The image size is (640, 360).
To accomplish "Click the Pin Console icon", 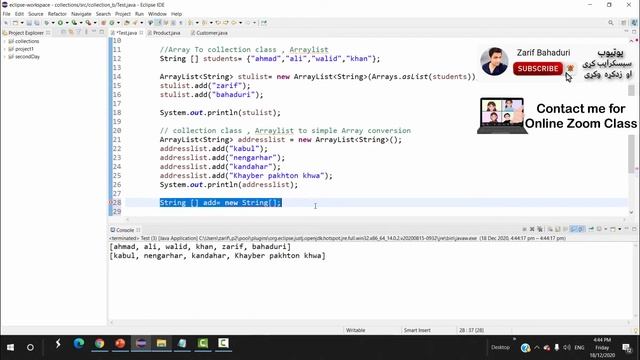I will point(591,229).
